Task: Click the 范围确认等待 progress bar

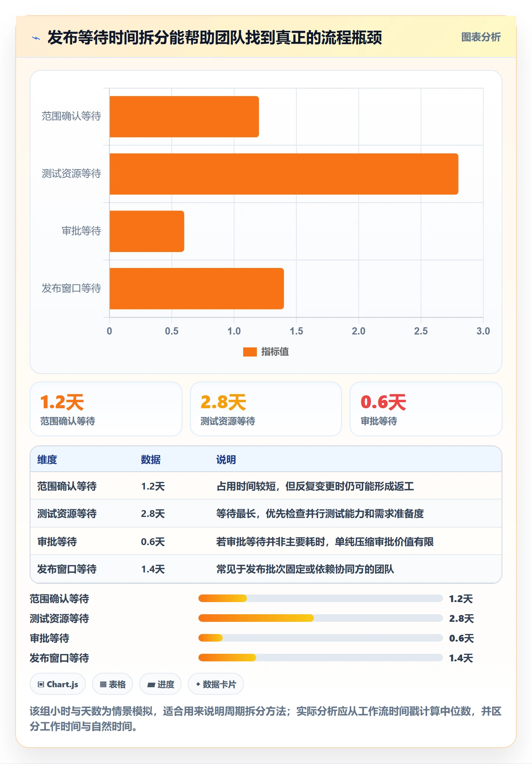Action: (320, 598)
